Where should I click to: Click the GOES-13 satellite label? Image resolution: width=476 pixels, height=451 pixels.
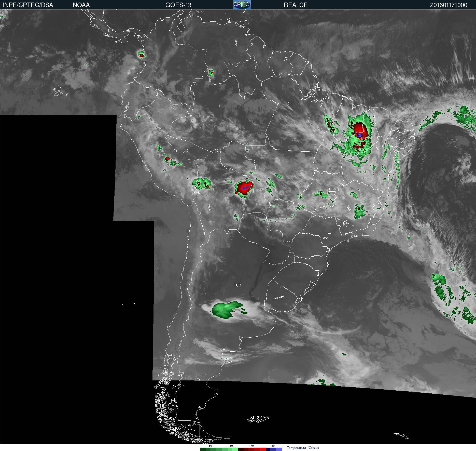coord(178,5)
